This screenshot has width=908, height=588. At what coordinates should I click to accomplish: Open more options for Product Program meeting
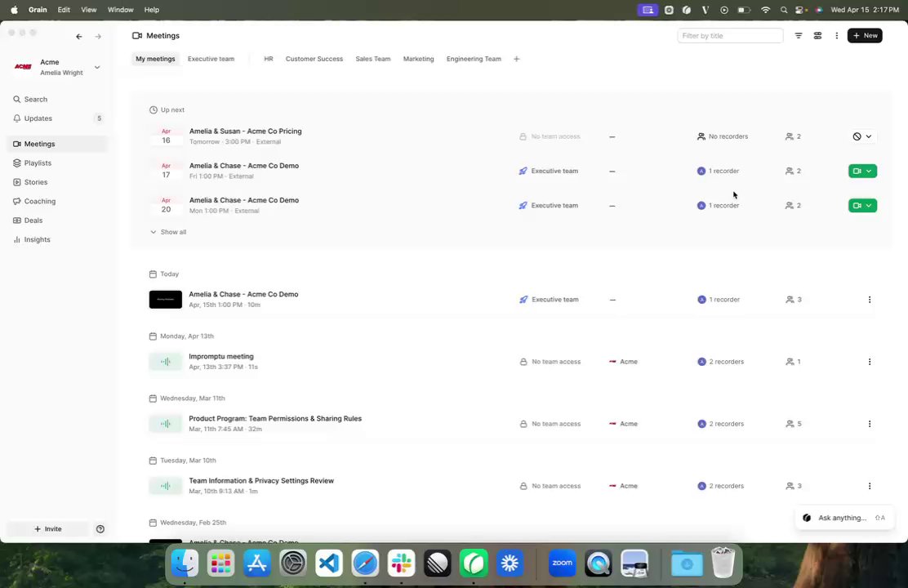tap(869, 424)
